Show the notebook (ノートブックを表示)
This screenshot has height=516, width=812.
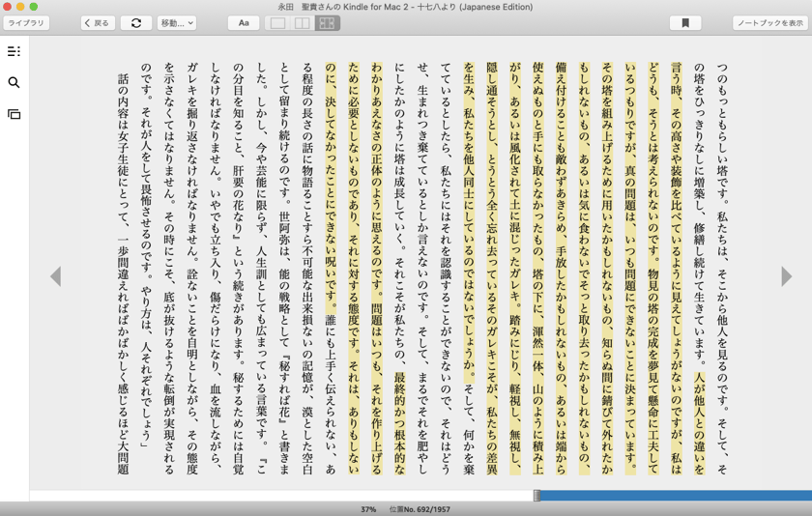(770, 23)
